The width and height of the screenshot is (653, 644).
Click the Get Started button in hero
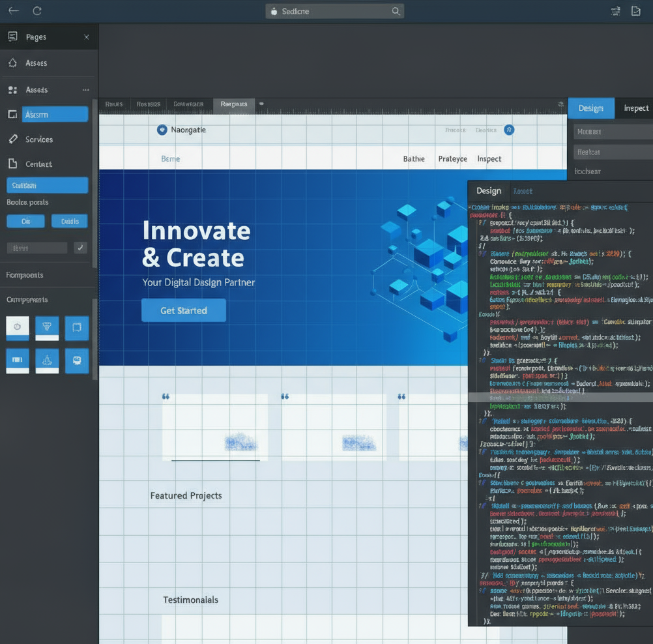click(x=184, y=310)
